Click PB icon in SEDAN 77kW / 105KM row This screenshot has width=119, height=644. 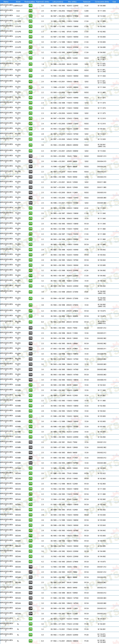[30, 473]
